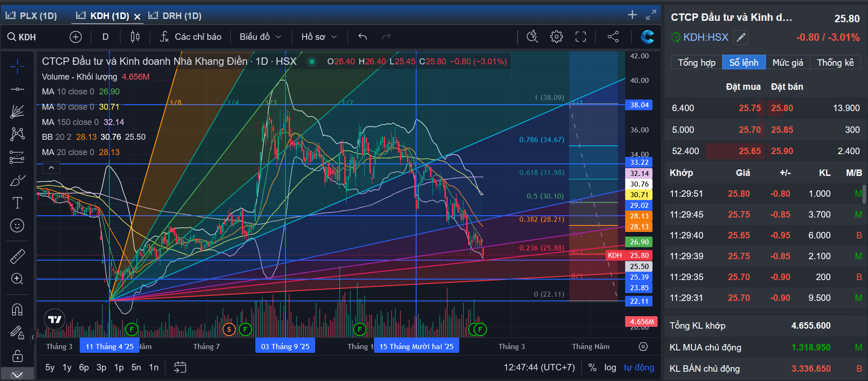868x381 pixels.
Task: Activate the zoom in tool
Action: 17,279
